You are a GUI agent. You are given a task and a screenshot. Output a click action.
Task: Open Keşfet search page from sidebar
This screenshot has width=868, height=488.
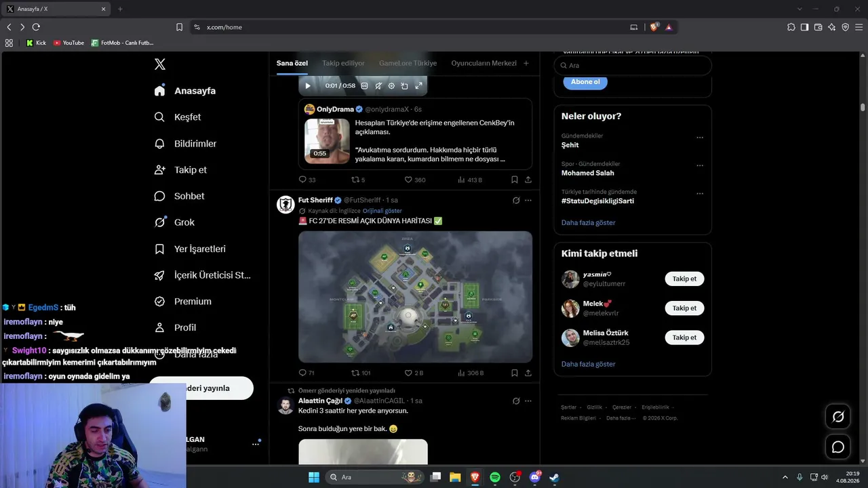(x=178, y=117)
